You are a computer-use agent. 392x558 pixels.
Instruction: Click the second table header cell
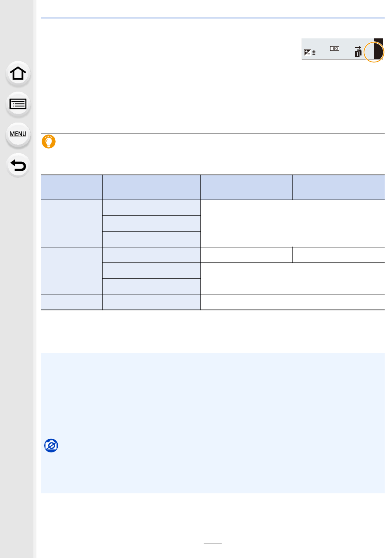[151, 187]
